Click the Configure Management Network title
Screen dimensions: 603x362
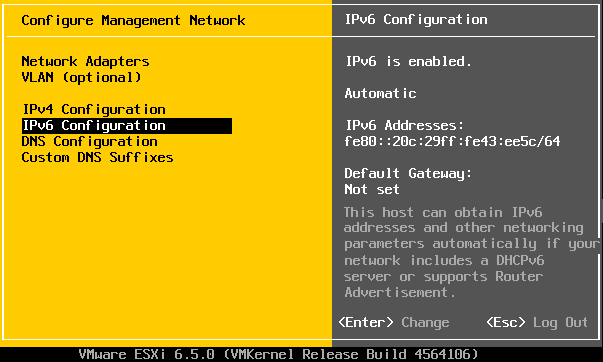(x=133, y=20)
